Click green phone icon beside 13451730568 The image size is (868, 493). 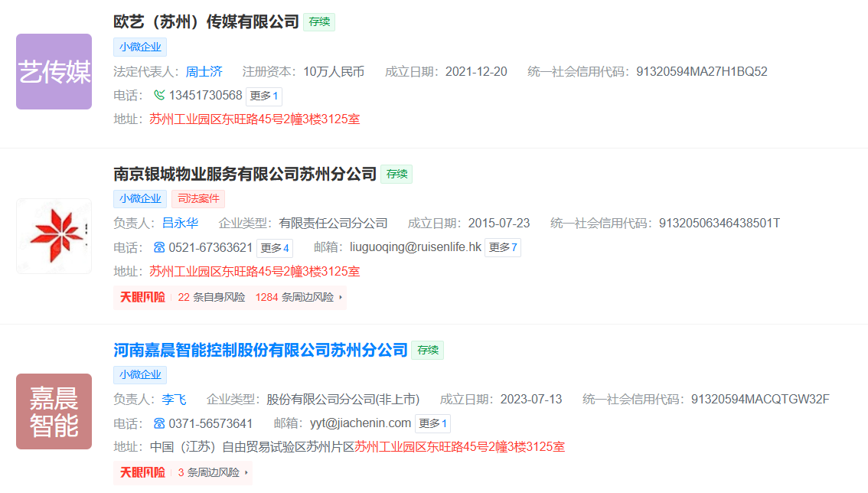coord(159,96)
